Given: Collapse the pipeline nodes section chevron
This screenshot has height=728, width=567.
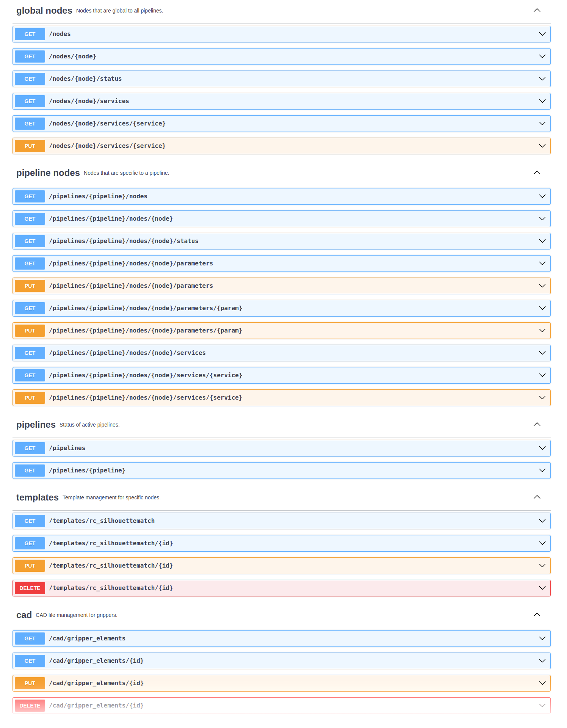Looking at the screenshot, I should [x=537, y=173].
